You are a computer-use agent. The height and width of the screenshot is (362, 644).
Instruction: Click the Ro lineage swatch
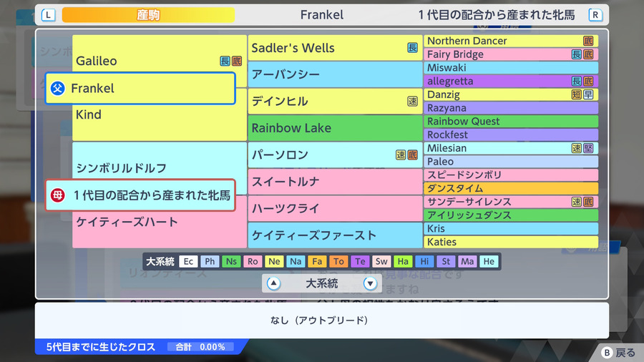[x=253, y=261]
